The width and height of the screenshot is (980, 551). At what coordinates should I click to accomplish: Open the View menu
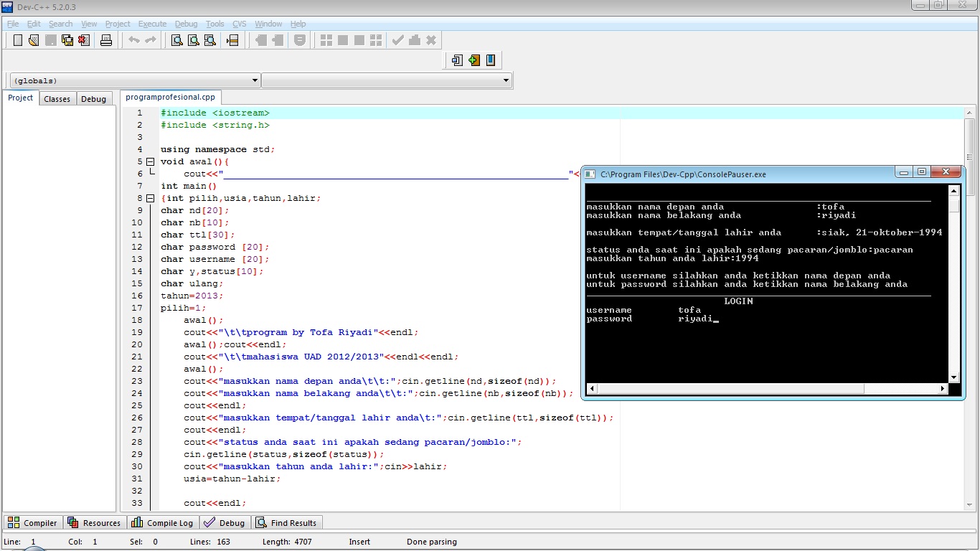pyautogui.click(x=89, y=24)
